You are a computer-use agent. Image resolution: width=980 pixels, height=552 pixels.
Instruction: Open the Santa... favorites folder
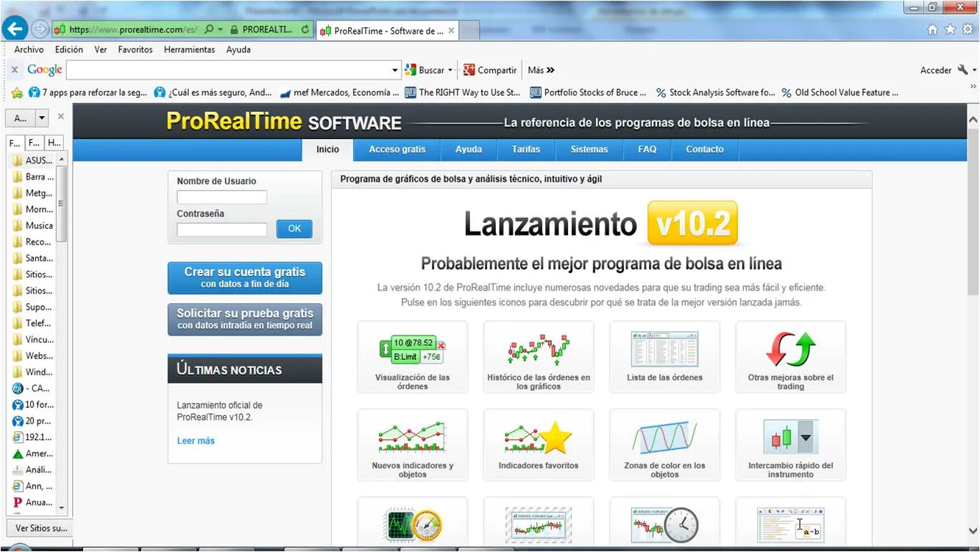coord(38,258)
